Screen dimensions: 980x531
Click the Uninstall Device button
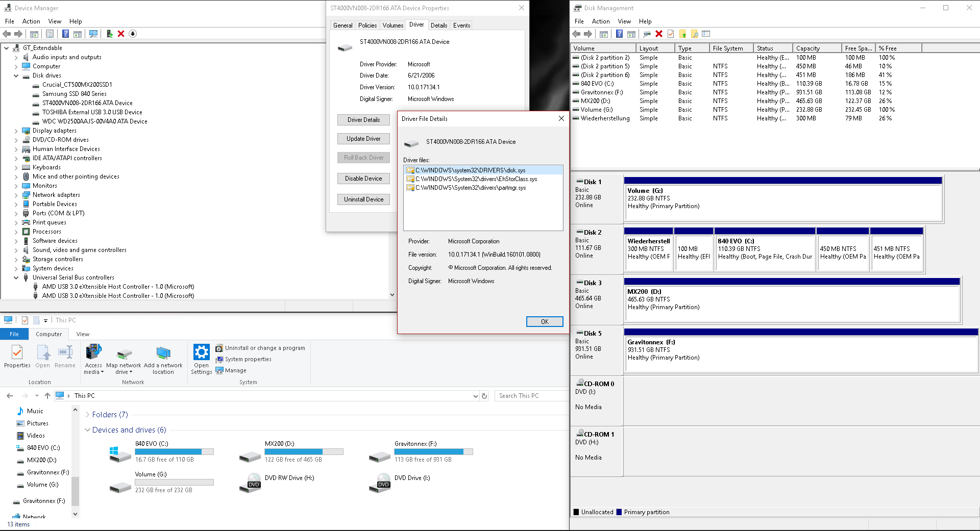pos(363,199)
